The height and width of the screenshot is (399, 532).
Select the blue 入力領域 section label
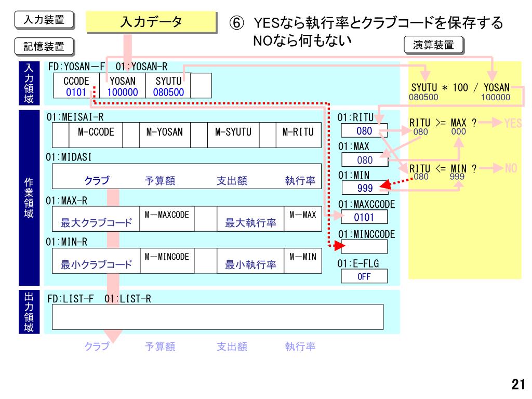click(x=29, y=83)
